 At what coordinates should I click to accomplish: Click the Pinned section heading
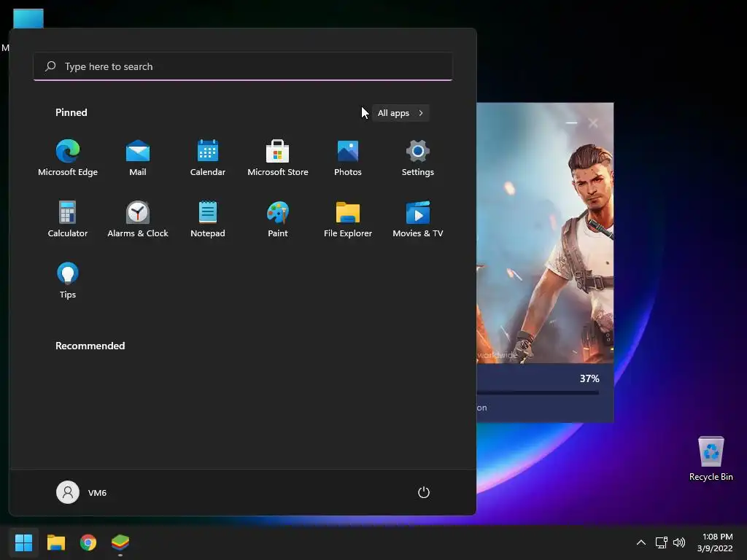(71, 112)
